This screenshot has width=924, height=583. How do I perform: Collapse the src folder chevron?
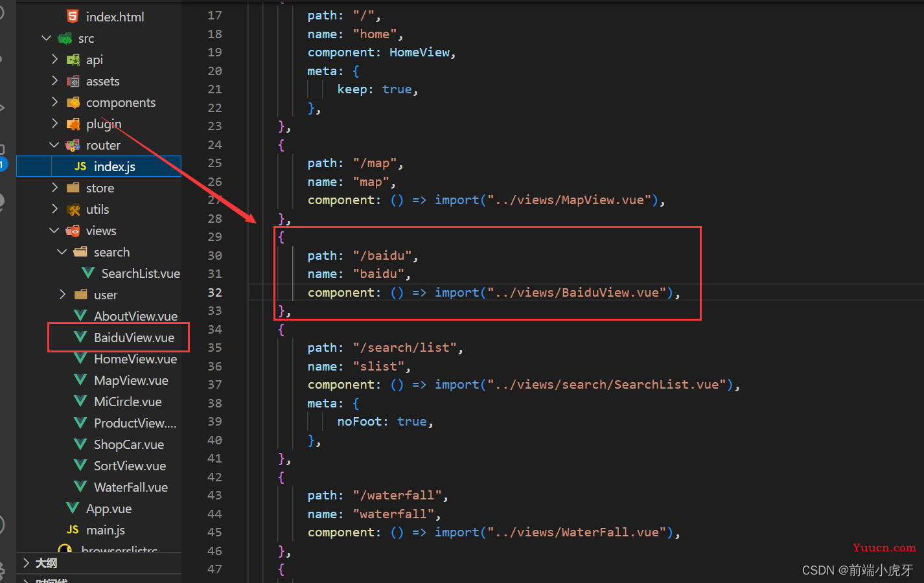pos(47,38)
